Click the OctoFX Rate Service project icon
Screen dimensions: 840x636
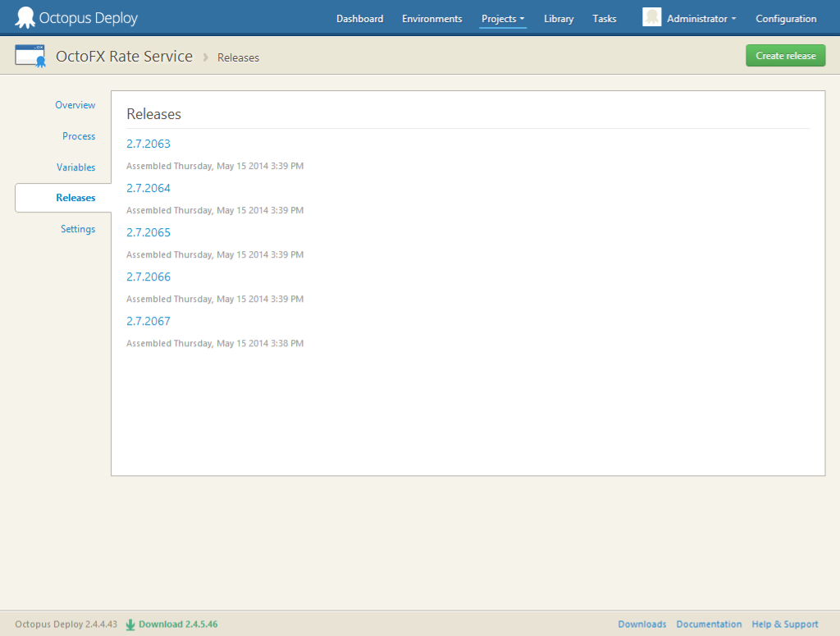(30, 57)
